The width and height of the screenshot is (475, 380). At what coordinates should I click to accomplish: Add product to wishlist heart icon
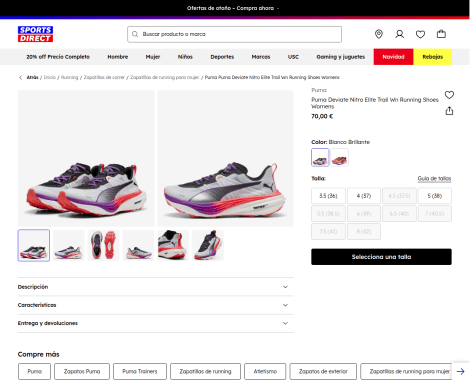tap(449, 95)
